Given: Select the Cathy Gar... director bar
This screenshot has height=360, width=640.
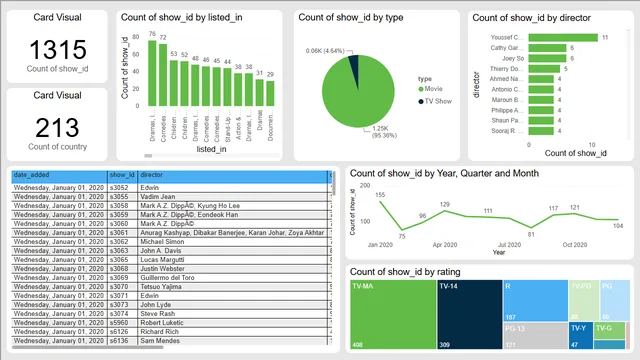Looking at the screenshot, I should pos(547,48).
